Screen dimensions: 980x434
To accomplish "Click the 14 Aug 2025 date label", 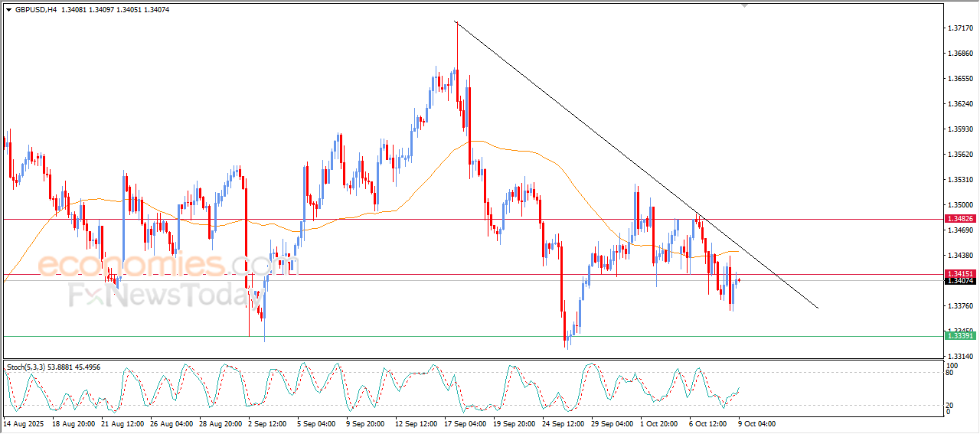I will (24, 423).
